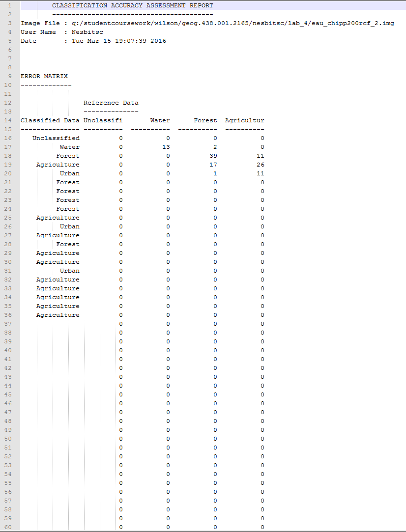Select the Unclassified row label on line 16
This screenshot has width=406, height=532.
click(x=56, y=138)
